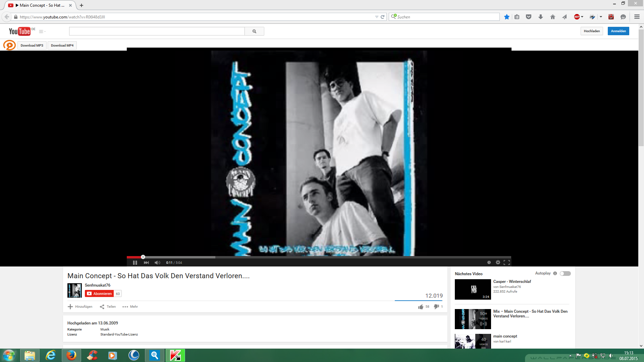Click the Abonnieren subscribe button

[99, 294]
